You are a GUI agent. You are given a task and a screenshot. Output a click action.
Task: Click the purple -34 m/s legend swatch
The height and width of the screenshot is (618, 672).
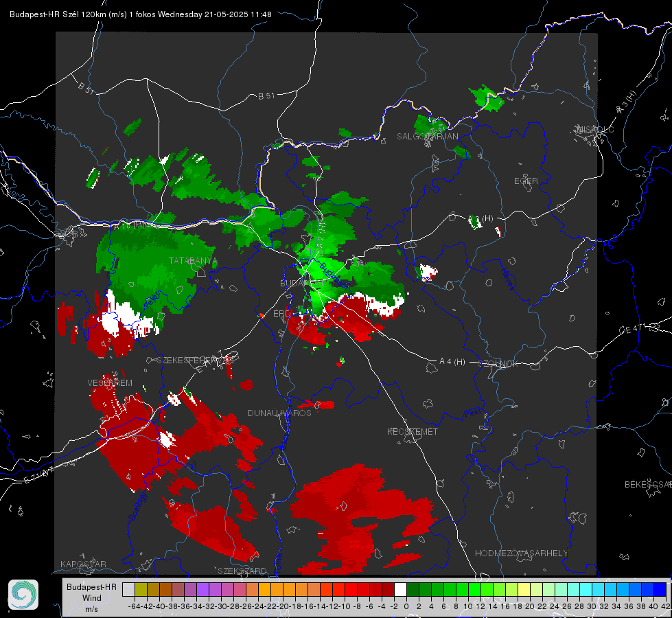point(202,589)
